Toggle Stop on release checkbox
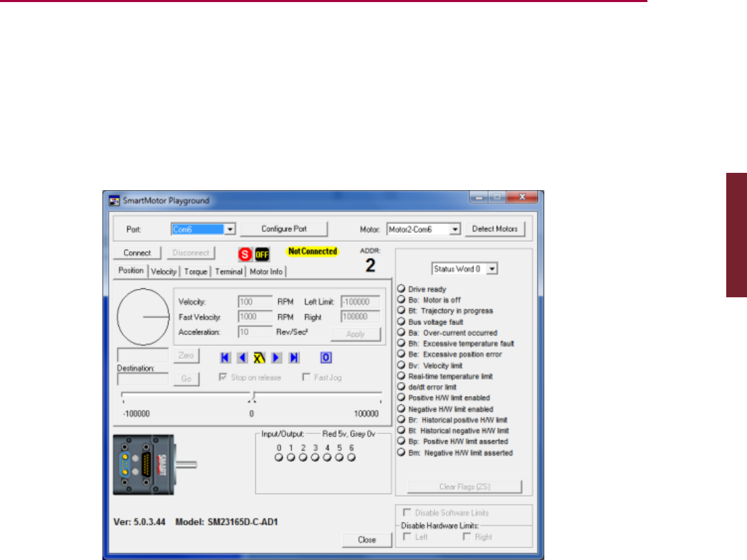 click(x=223, y=377)
